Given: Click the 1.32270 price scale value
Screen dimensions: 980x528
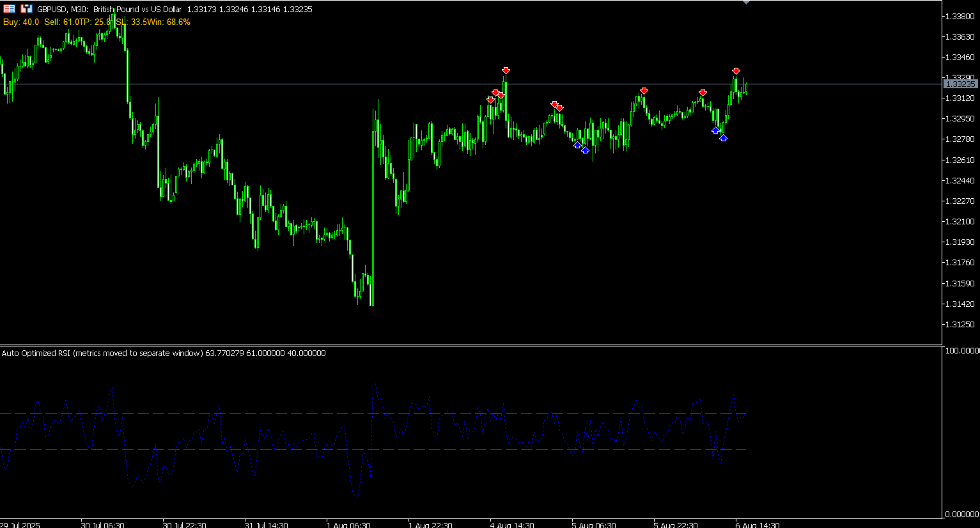Looking at the screenshot, I should click(x=960, y=201).
